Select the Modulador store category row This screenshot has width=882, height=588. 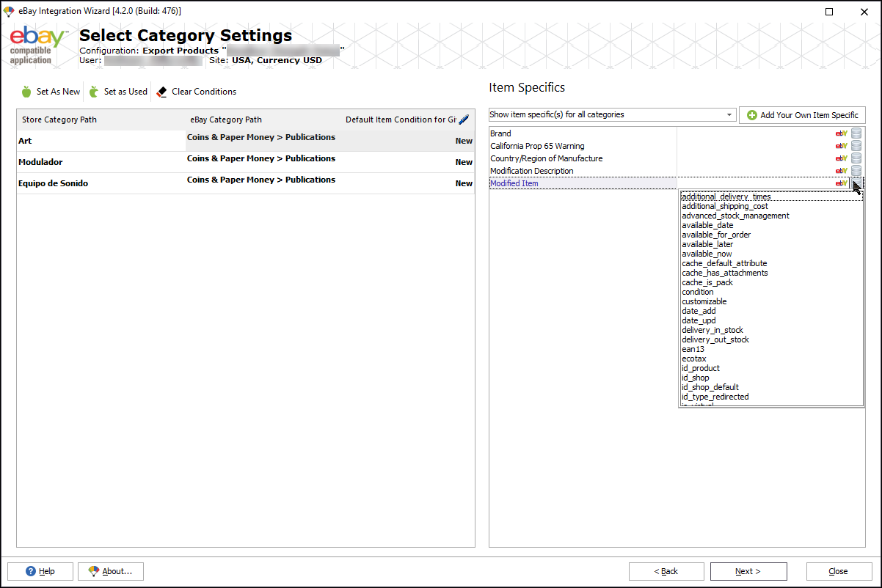click(246, 162)
